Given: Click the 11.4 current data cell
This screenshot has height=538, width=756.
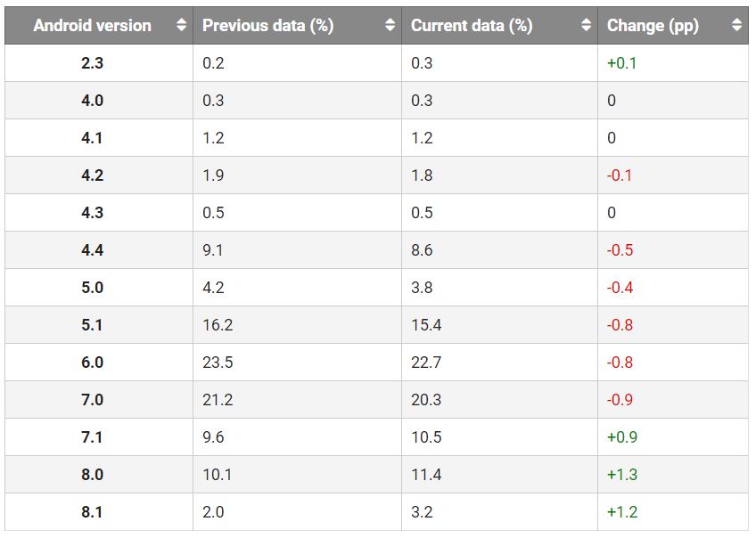Looking at the screenshot, I should [x=426, y=475].
